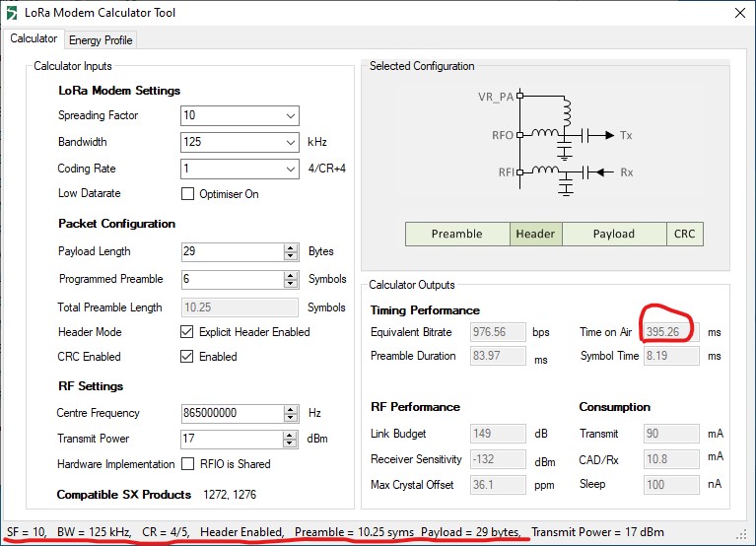Viewport: 756px width, 546px height.
Task: Click the Transmit Power input field
Action: click(x=233, y=439)
